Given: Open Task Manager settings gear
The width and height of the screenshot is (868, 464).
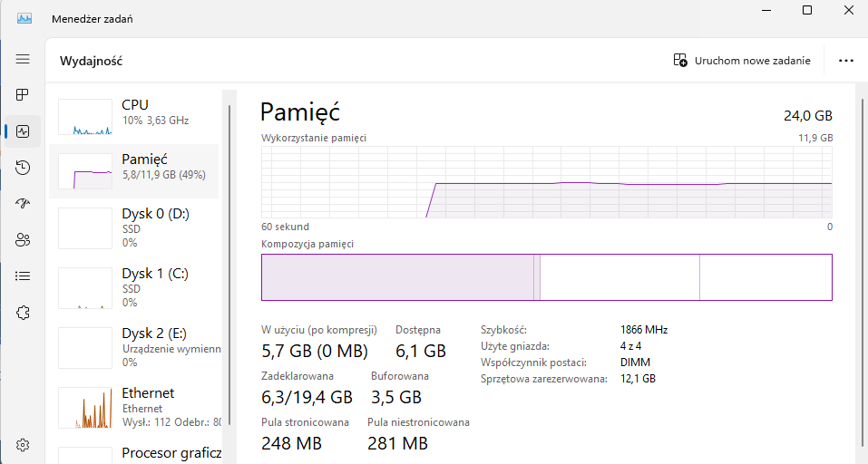Looking at the screenshot, I should [23, 445].
